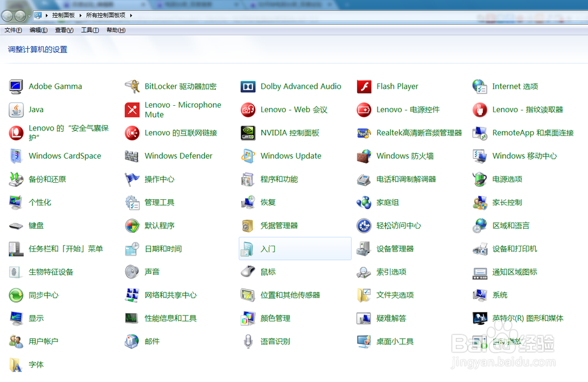Image resolution: width=588 pixels, height=382 pixels.
Task: Open the 编辑(E) menu
Action: click(x=39, y=30)
